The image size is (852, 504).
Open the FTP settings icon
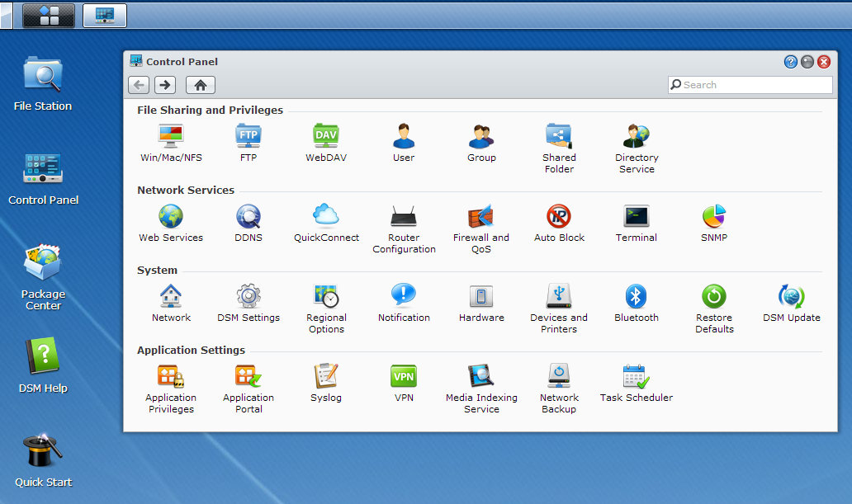click(x=248, y=143)
